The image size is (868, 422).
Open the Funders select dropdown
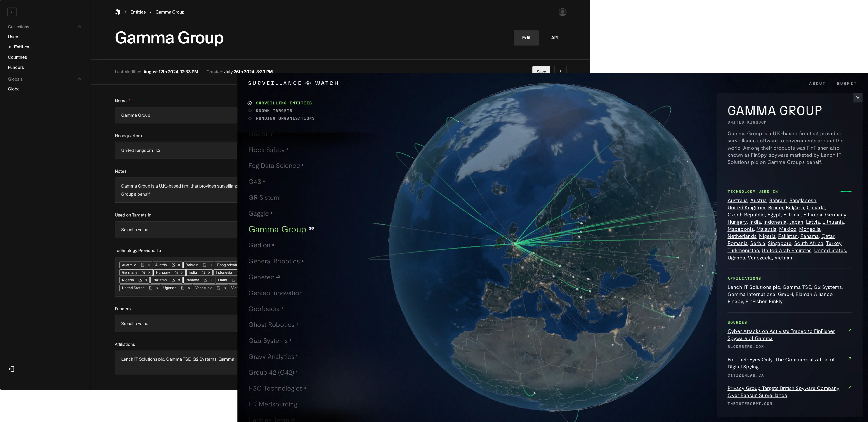pos(176,323)
